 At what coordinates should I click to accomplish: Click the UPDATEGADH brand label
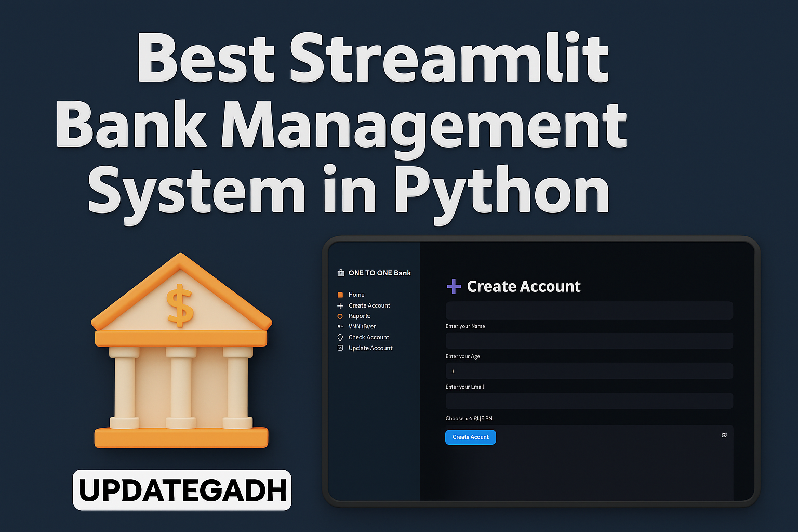182,490
